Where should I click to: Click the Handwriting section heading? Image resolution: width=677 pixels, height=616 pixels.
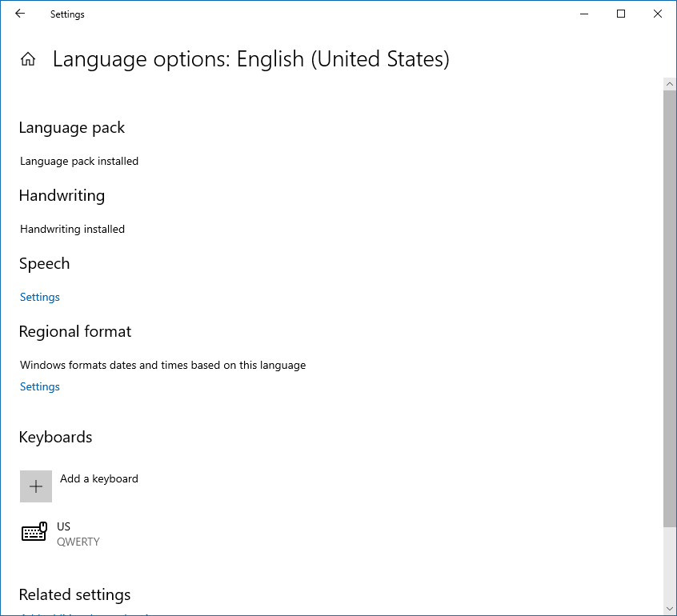[x=62, y=196]
